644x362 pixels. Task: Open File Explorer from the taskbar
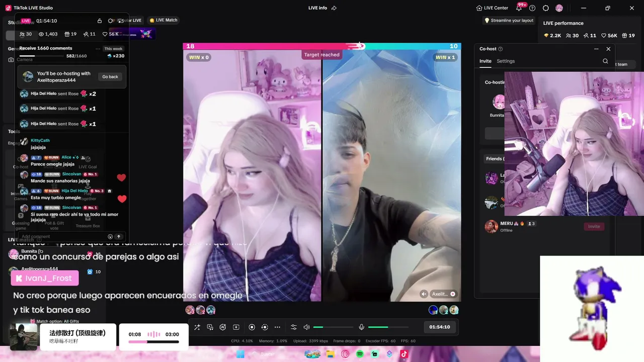pos(331,354)
